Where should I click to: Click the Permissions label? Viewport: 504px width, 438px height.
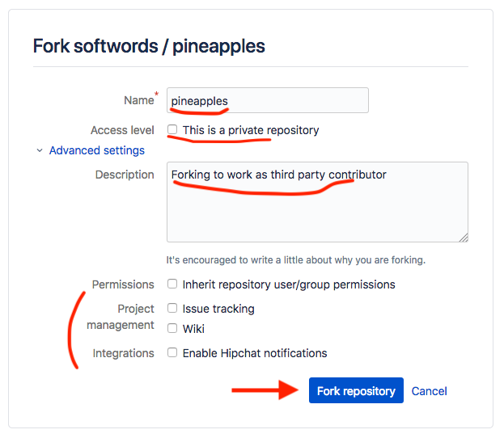click(122, 284)
